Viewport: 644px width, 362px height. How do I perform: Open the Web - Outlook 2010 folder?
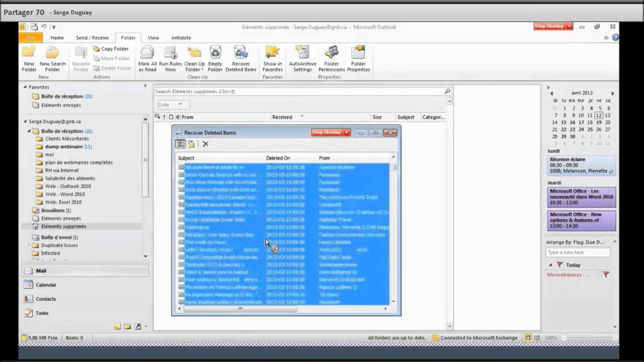[x=68, y=186]
